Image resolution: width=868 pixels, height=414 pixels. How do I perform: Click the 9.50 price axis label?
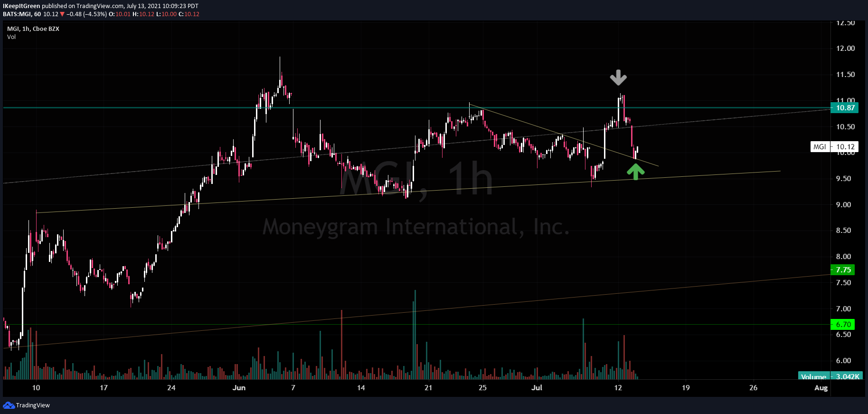pyautogui.click(x=843, y=179)
